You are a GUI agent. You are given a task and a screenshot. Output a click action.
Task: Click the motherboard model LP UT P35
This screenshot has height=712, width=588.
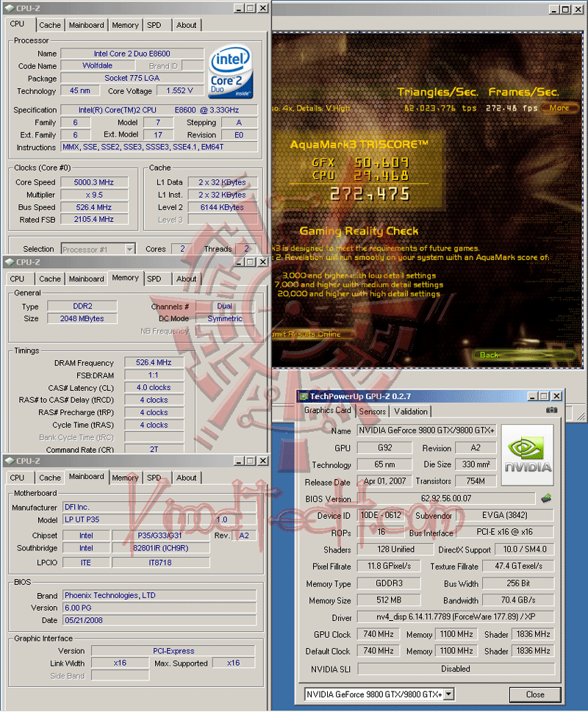click(x=124, y=519)
